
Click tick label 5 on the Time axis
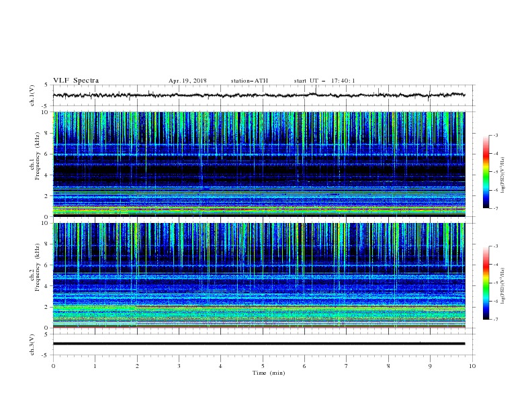tap(263, 366)
